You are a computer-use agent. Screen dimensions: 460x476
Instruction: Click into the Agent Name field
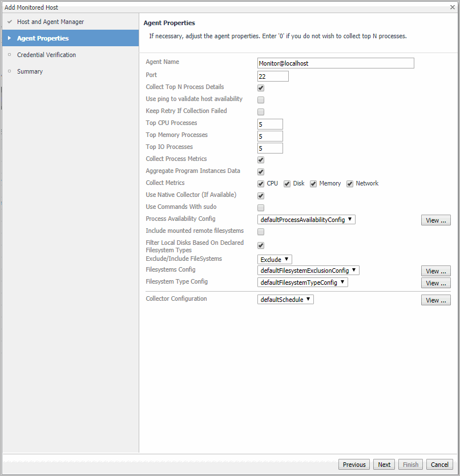(336, 63)
